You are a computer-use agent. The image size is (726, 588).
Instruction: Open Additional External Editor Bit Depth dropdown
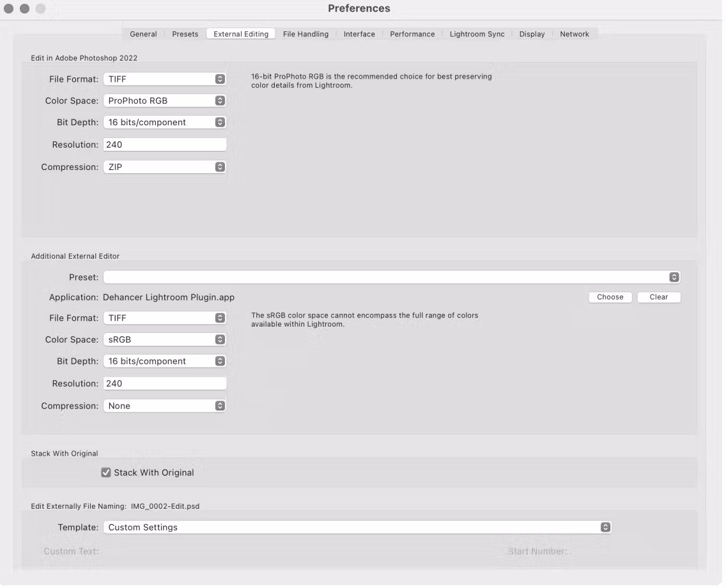pyautogui.click(x=164, y=361)
